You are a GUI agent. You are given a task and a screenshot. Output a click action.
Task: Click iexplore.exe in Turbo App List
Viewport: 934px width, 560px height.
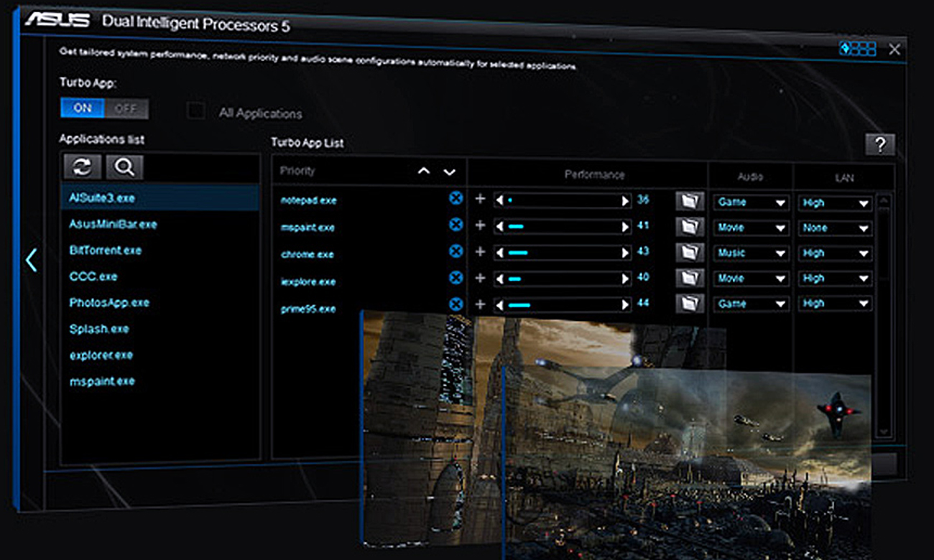308,281
